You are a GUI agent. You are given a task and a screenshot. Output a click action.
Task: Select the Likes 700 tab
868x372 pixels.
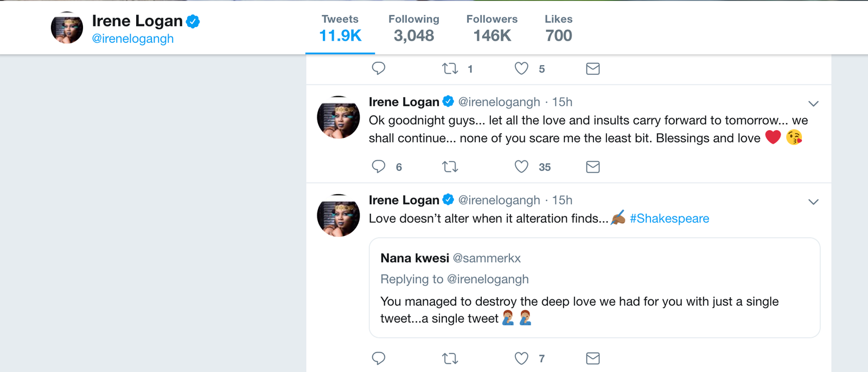(559, 28)
